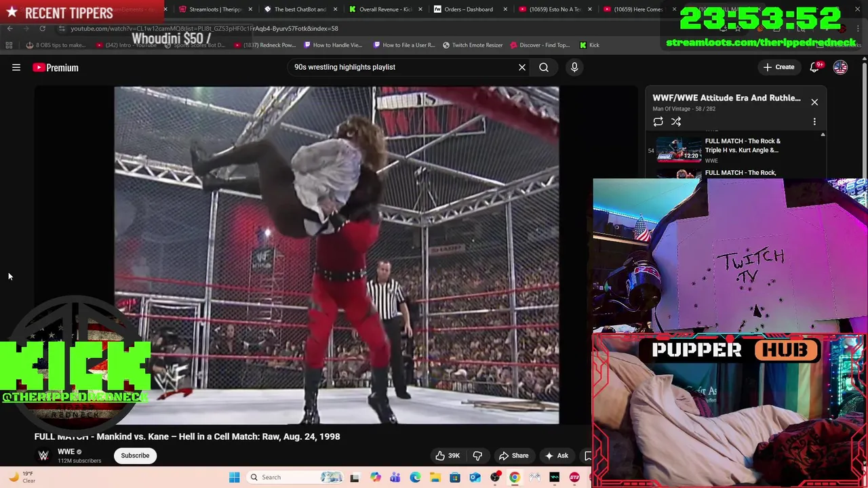Run search with the magnifier button
Screen dimensions: 868x488
pos(544,67)
